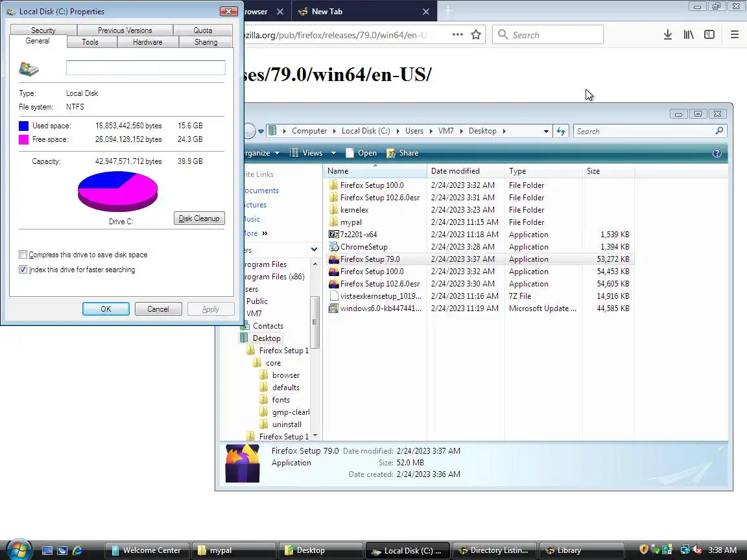Open the Views dropdown arrow
The width and height of the screenshot is (747, 560).
333,153
